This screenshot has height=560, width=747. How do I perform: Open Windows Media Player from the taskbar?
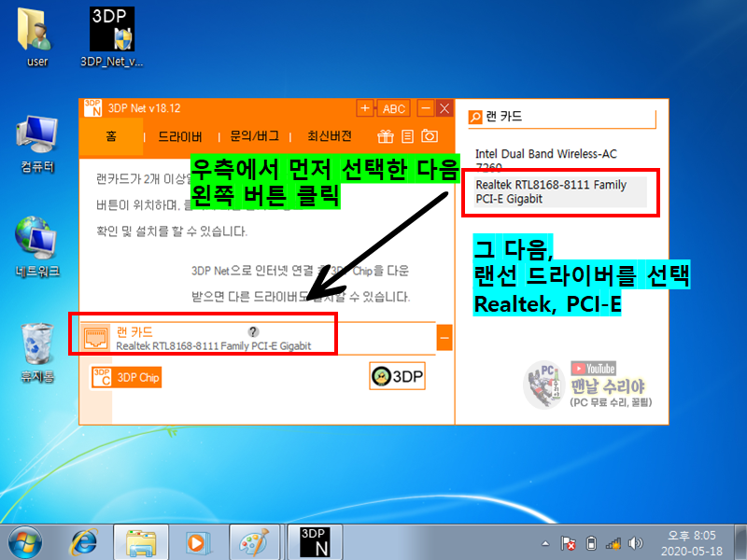click(x=197, y=543)
